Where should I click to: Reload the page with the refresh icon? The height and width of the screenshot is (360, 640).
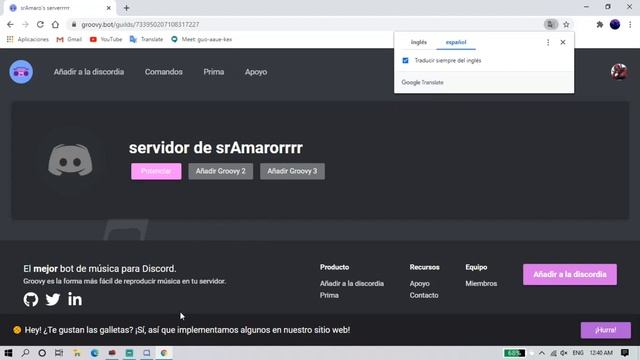click(40, 24)
